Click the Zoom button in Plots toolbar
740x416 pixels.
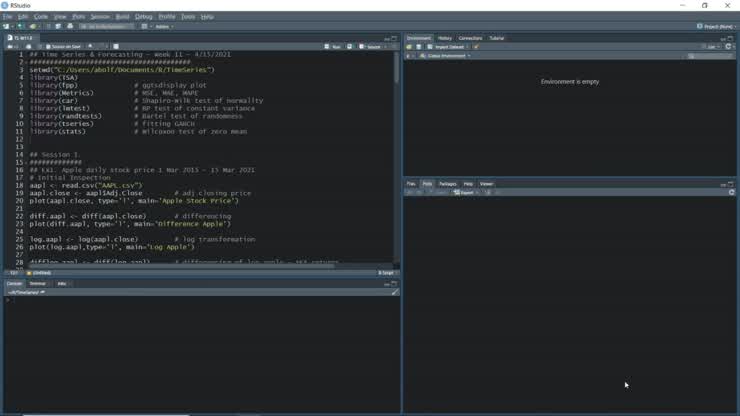[x=439, y=193]
